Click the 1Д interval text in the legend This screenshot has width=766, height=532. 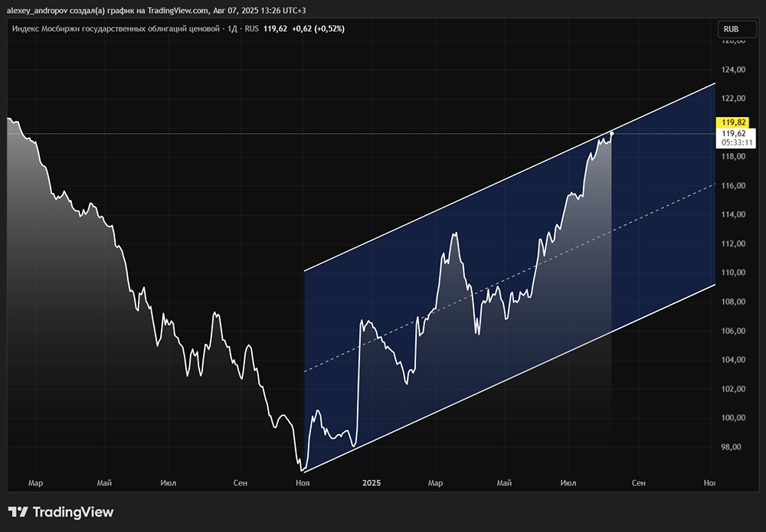(x=233, y=29)
